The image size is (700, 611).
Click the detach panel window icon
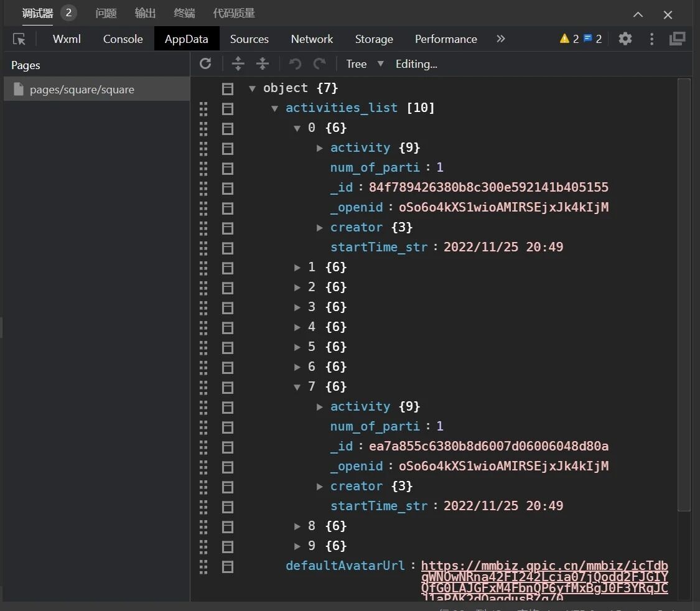click(x=677, y=39)
